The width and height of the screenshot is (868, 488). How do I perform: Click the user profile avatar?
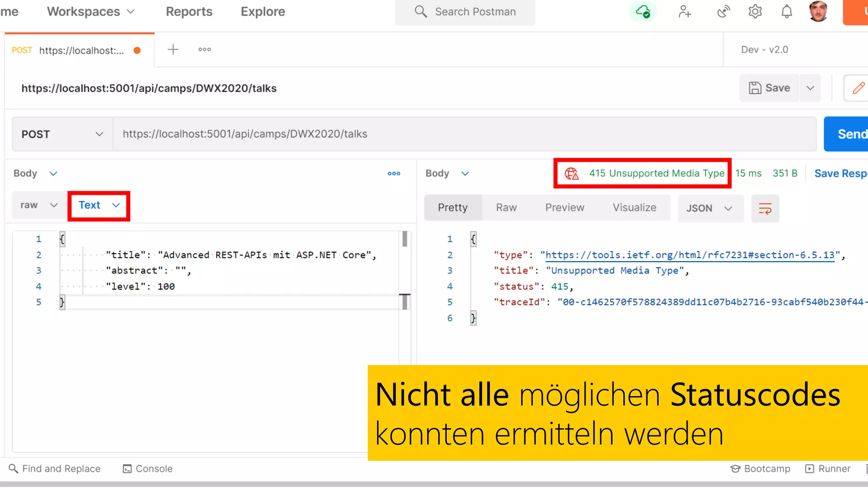[x=818, y=11]
